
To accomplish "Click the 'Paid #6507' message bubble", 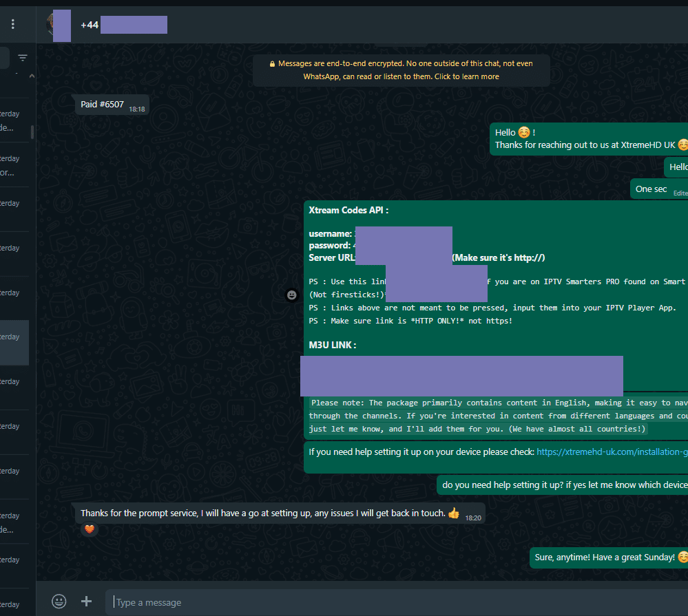I will (102, 105).
